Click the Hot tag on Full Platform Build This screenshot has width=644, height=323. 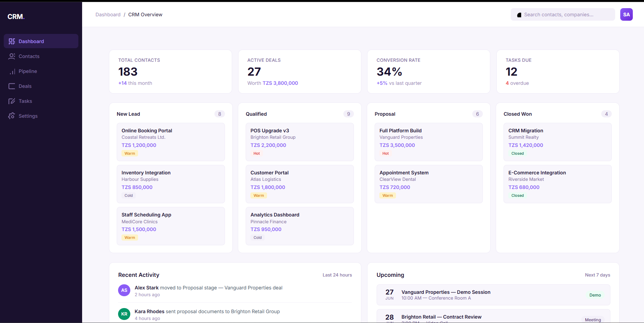click(x=385, y=153)
